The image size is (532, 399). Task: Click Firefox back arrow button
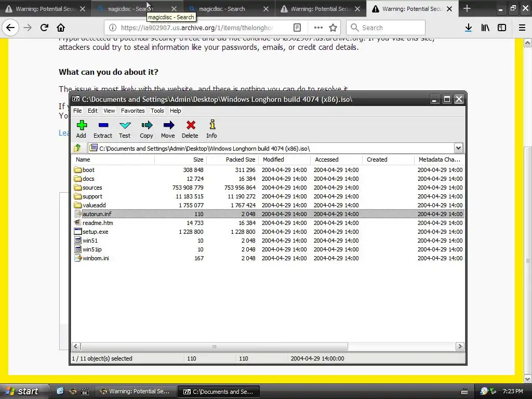[10, 28]
